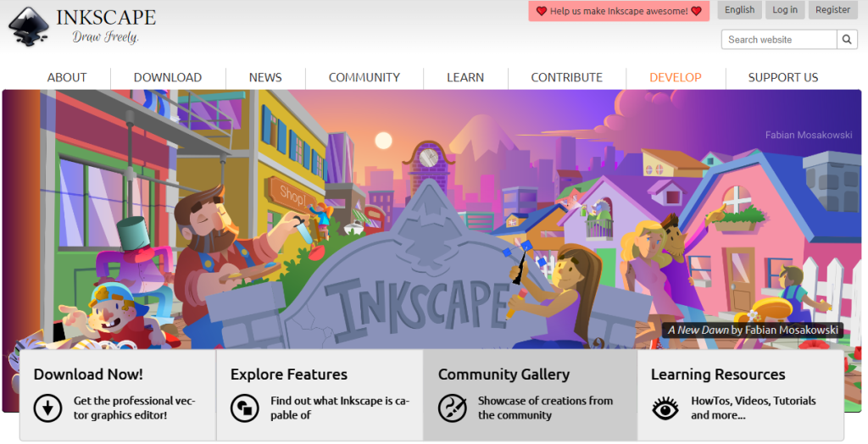The image size is (868, 444).
Task: Open the CONTRIBUTE menu
Action: pyautogui.click(x=567, y=77)
